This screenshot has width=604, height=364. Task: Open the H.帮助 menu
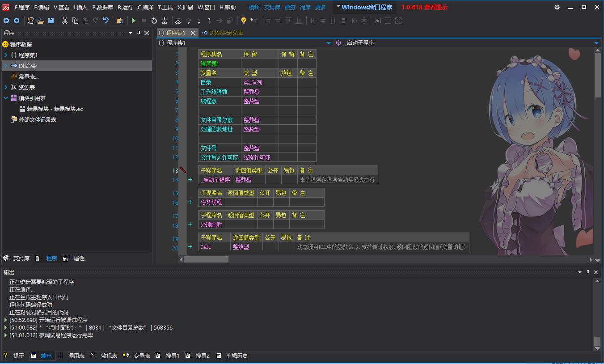(228, 7)
